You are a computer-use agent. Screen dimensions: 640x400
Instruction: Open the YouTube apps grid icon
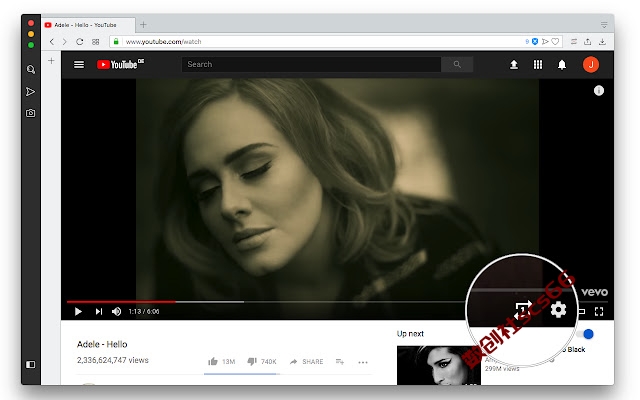(538, 64)
